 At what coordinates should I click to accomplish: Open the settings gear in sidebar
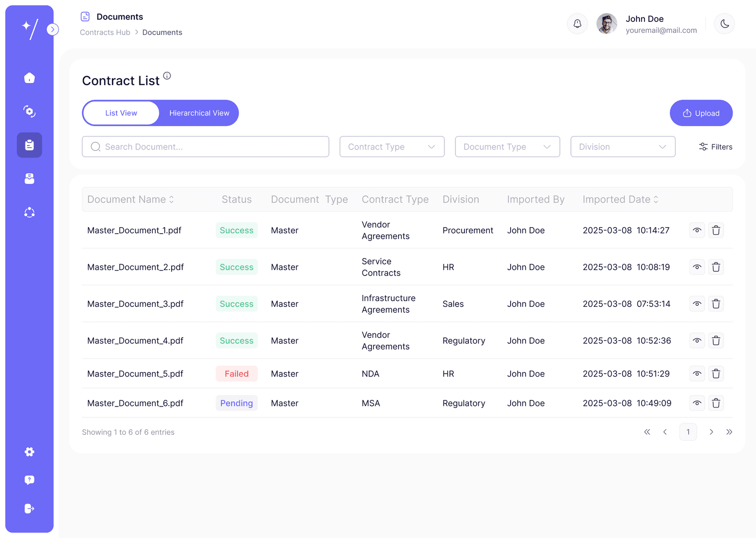pos(29,452)
